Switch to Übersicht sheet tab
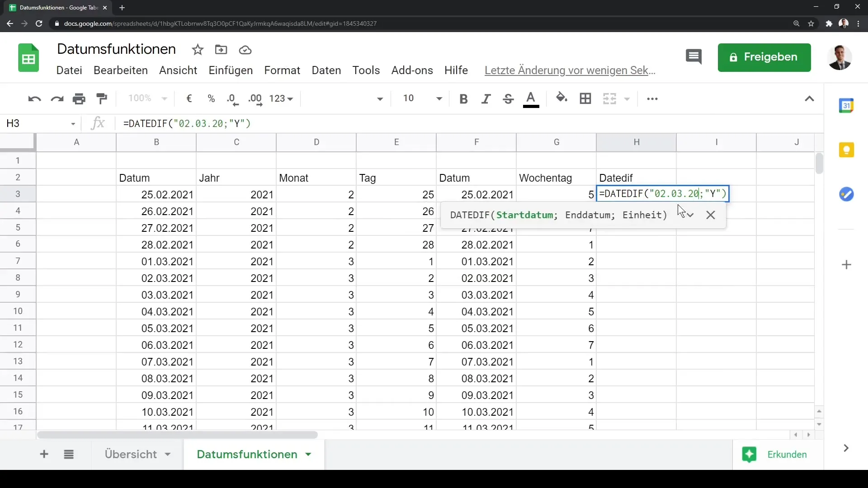This screenshot has width=868, height=488. [131, 454]
